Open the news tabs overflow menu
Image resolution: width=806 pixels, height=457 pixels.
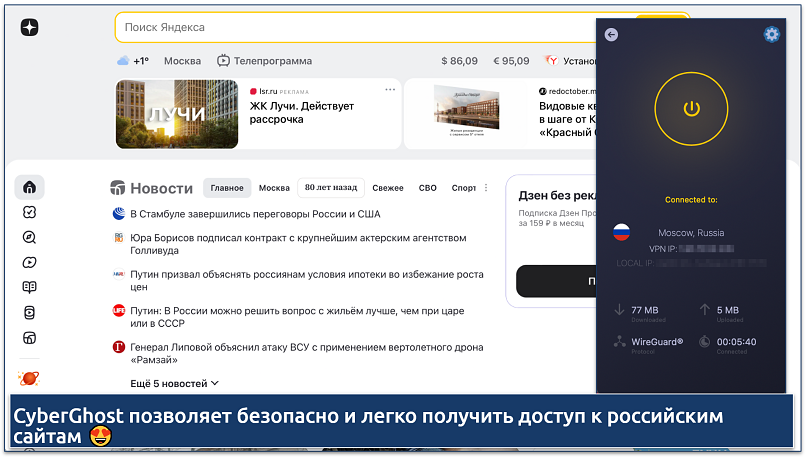[486, 188]
